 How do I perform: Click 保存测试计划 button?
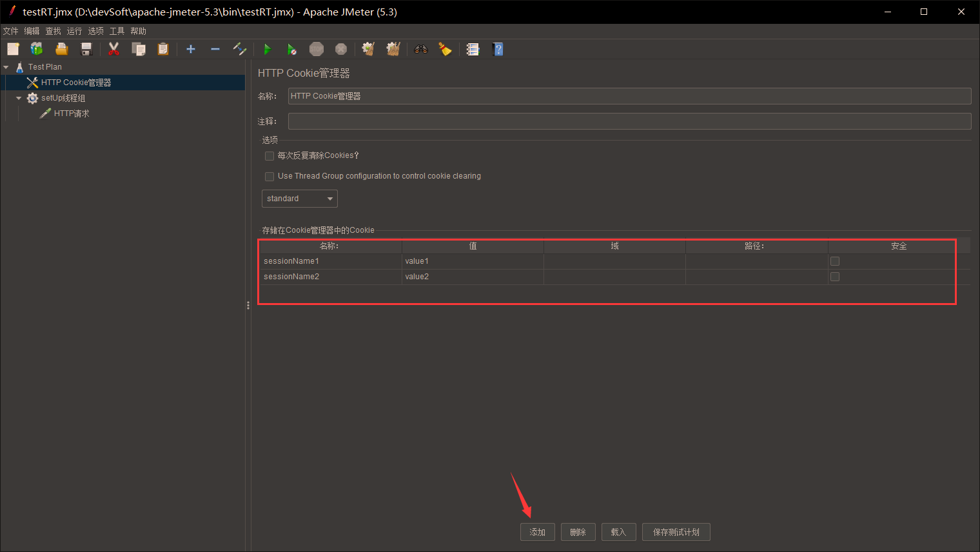676,532
